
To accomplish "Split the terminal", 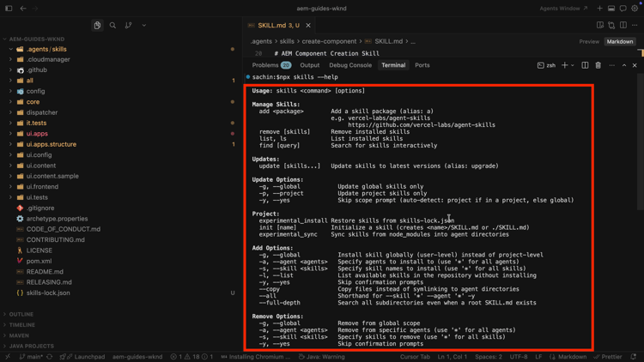I will pos(585,65).
